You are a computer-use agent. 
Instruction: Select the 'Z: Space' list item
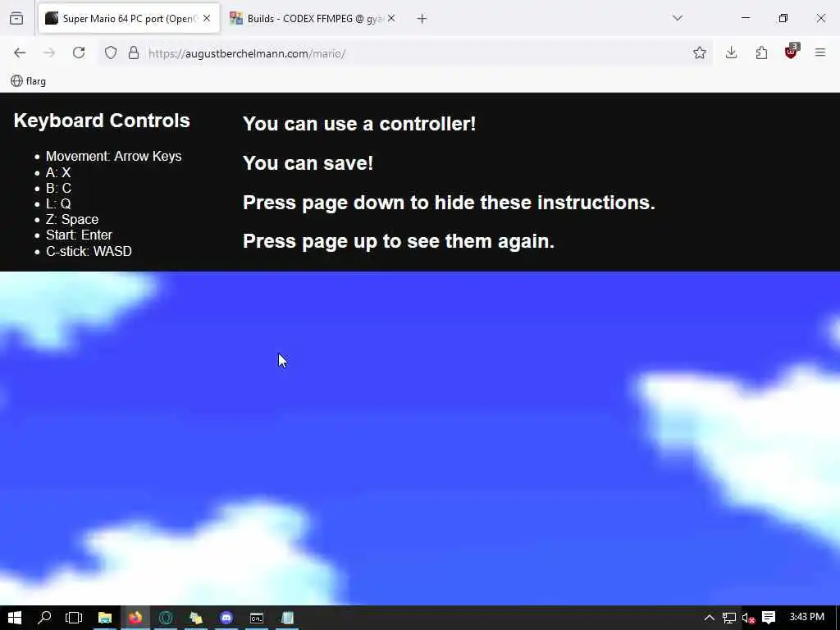click(72, 219)
